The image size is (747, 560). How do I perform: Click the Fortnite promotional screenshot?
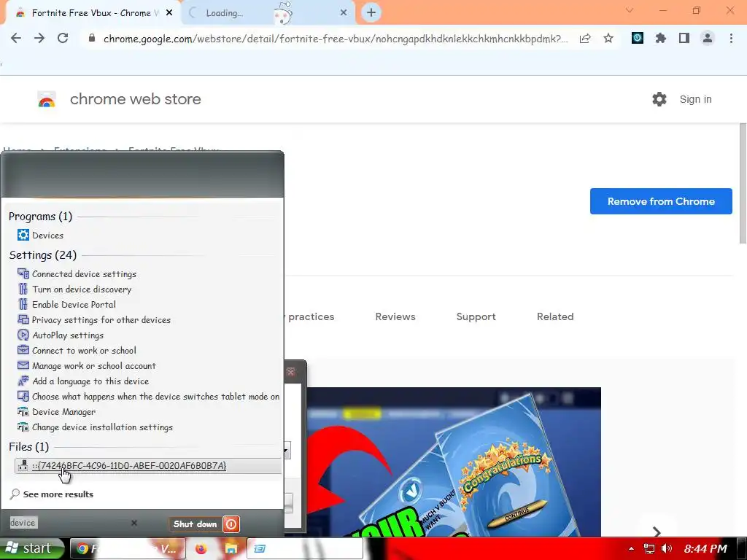(454, 462)
